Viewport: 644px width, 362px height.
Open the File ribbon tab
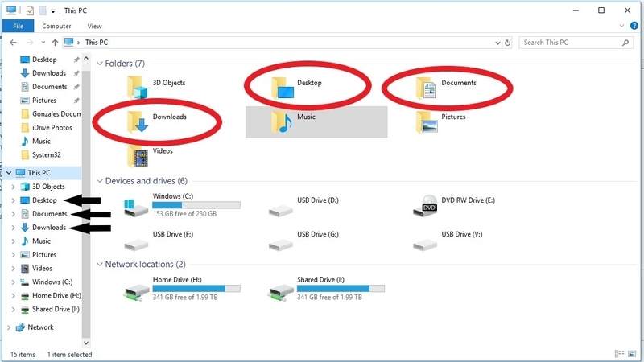click(17, 26)
